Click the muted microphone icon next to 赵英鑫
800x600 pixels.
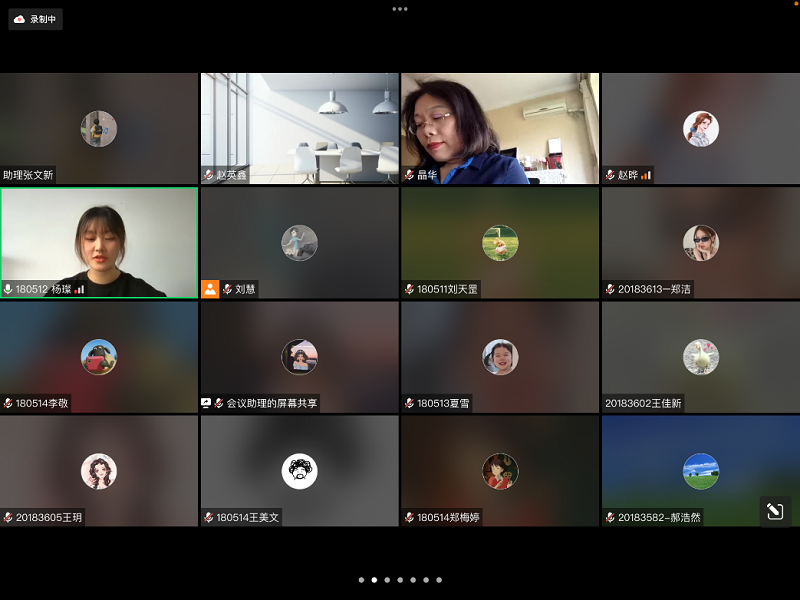pyautogui.click(x=209, y=175)
